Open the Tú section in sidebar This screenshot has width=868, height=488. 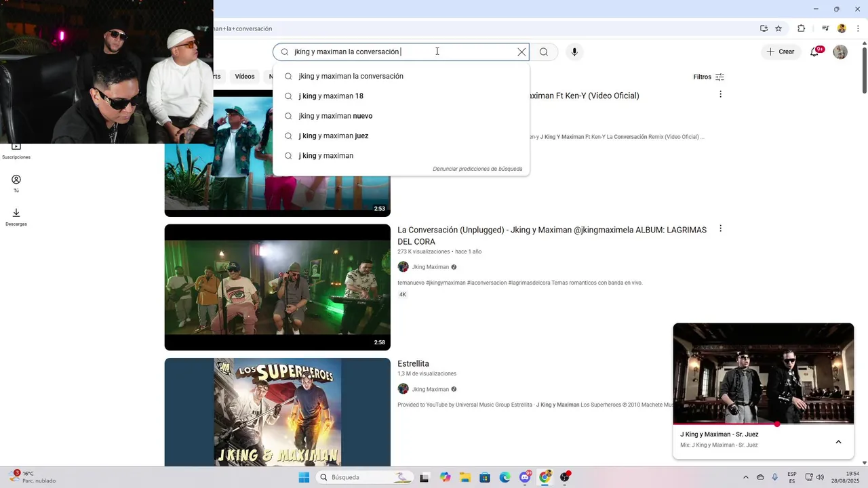click(16, 184)
